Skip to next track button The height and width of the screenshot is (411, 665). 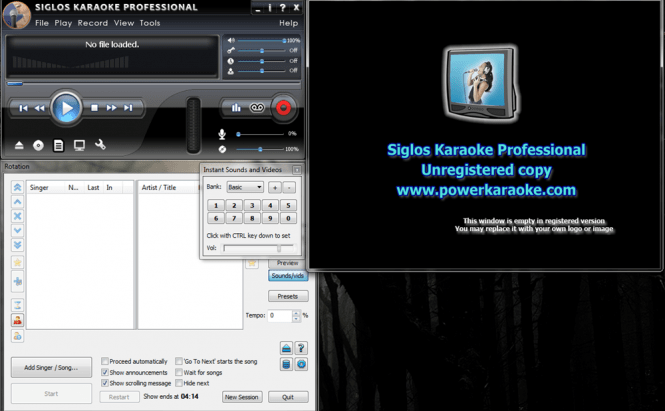tap(128, 108)
